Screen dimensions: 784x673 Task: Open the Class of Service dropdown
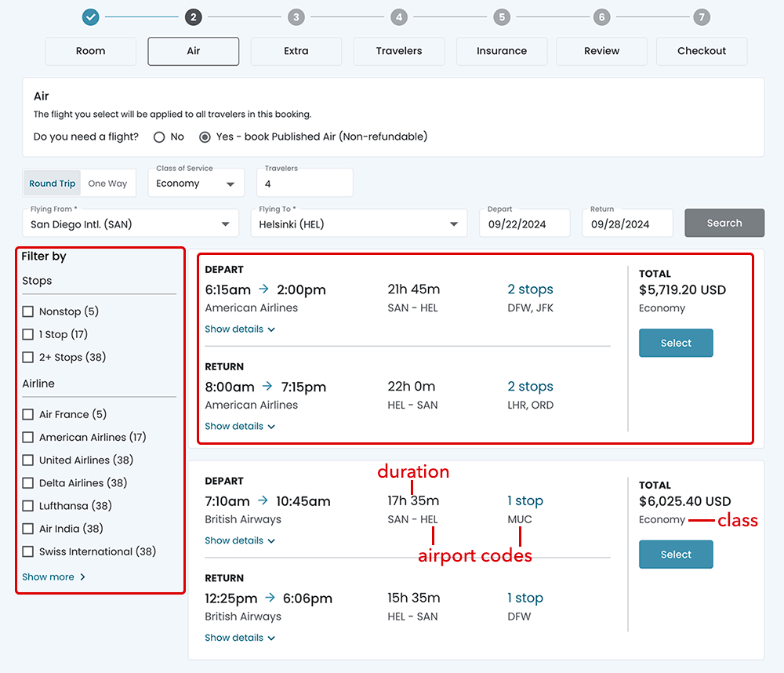tap(195, 184)
